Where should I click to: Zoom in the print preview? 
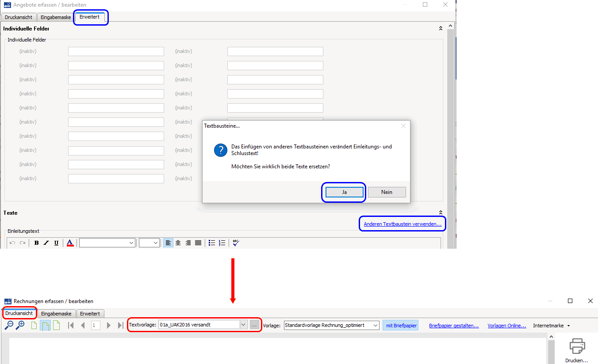coord(20,325)
